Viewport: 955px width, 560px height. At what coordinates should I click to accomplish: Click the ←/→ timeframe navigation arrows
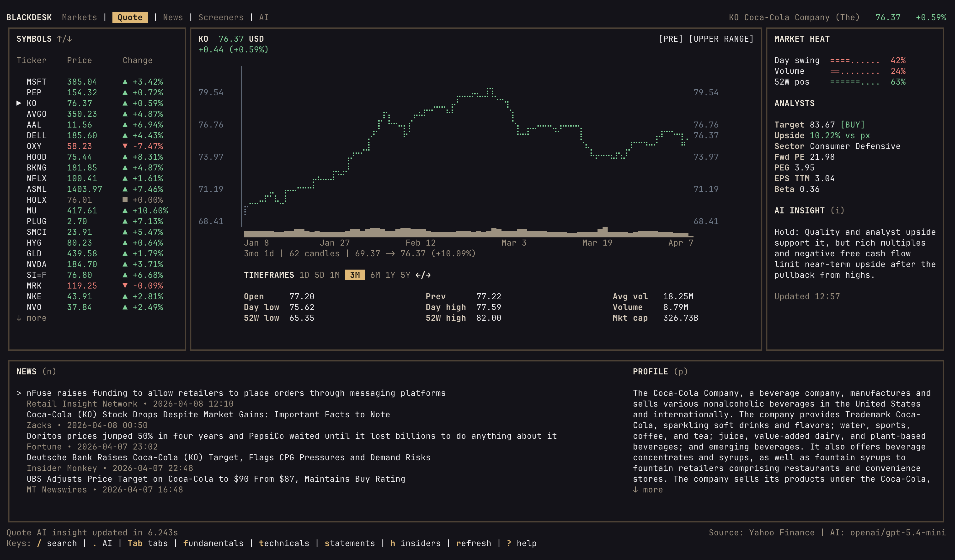pos(424,275)
